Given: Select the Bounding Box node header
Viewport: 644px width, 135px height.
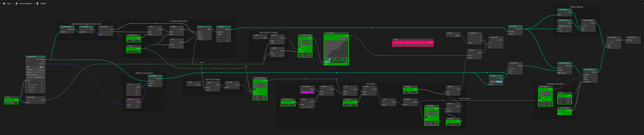Looking at the screenshot, I should coord(87,27).
